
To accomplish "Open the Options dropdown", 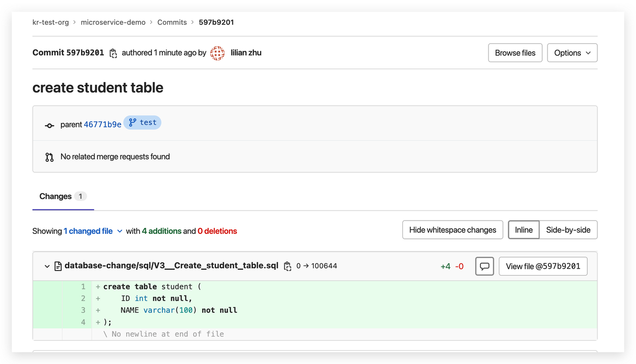I will point(572,53).
